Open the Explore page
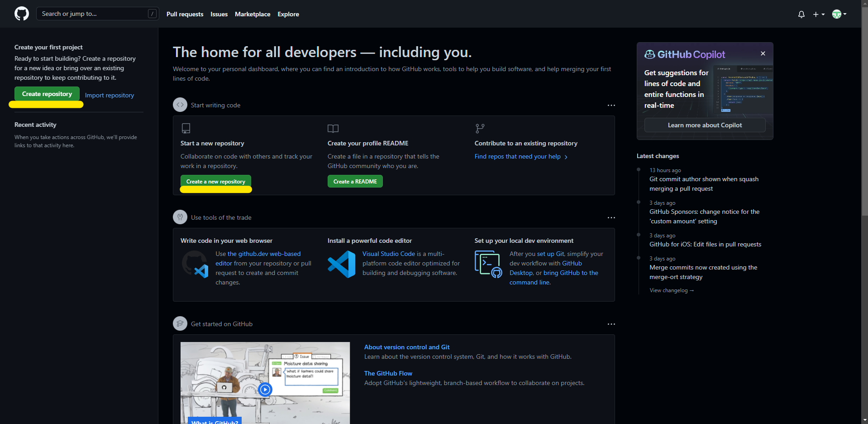Viewport: 868px width, 424px height. 288,14
